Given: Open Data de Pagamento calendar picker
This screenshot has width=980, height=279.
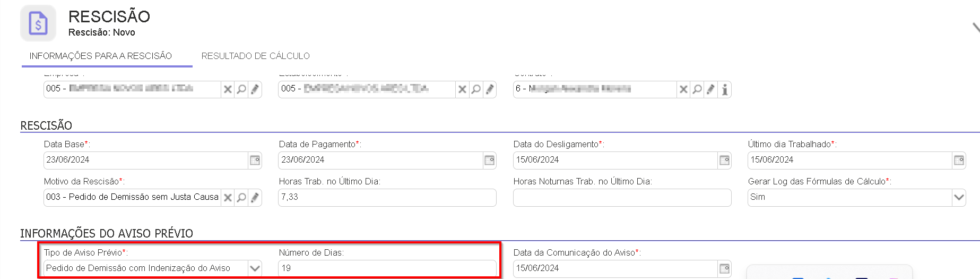Looking at the screenshot, I should click(490, 160).
